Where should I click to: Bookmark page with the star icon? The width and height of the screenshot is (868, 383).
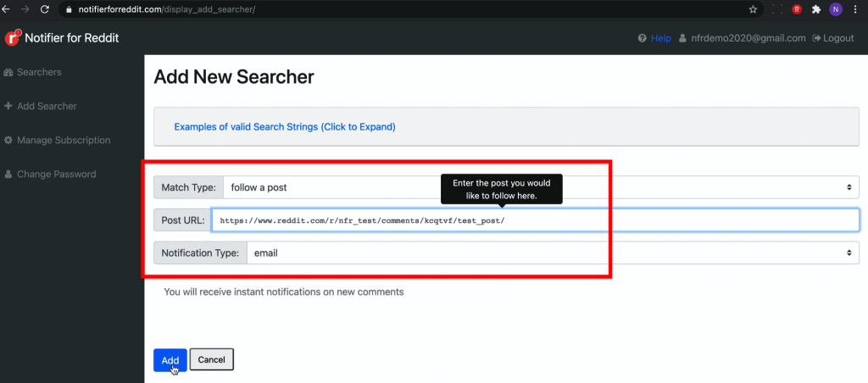click(x=753, y=9)
